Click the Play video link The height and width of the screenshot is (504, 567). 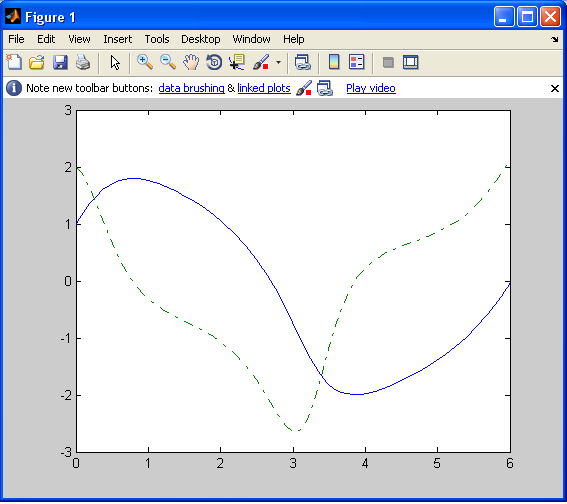371,88
